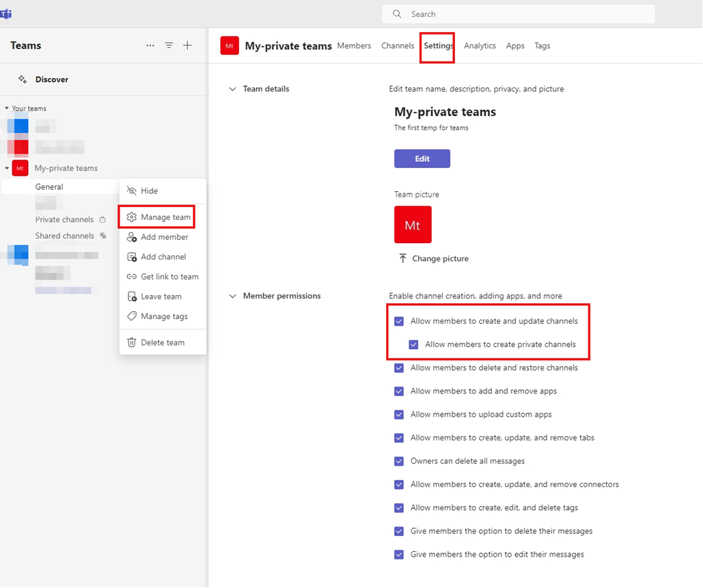
Task: Toggle Allow members to create, edit, delete tags
Action: pos(399,508)
